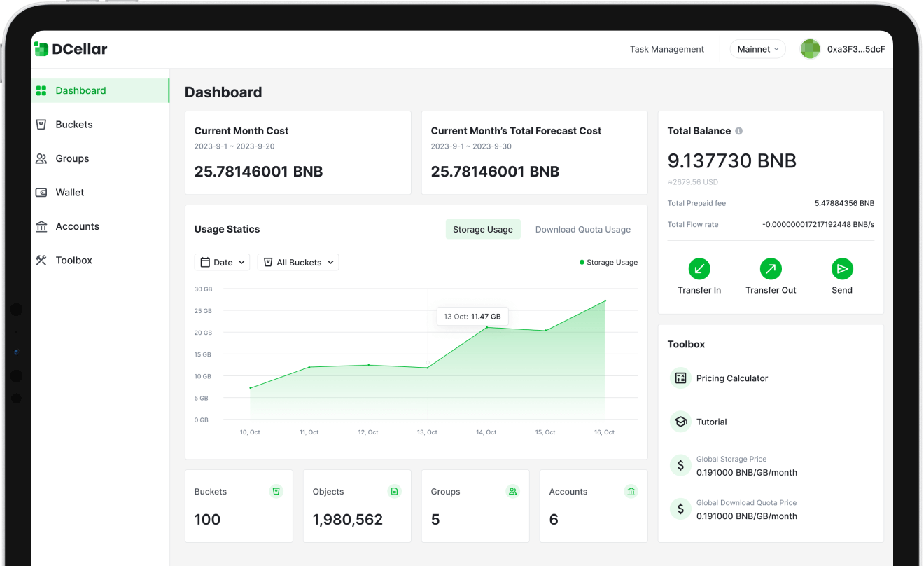Click the Tutorial graduation cap icon
924x566 pixels.
coord(680,422)
